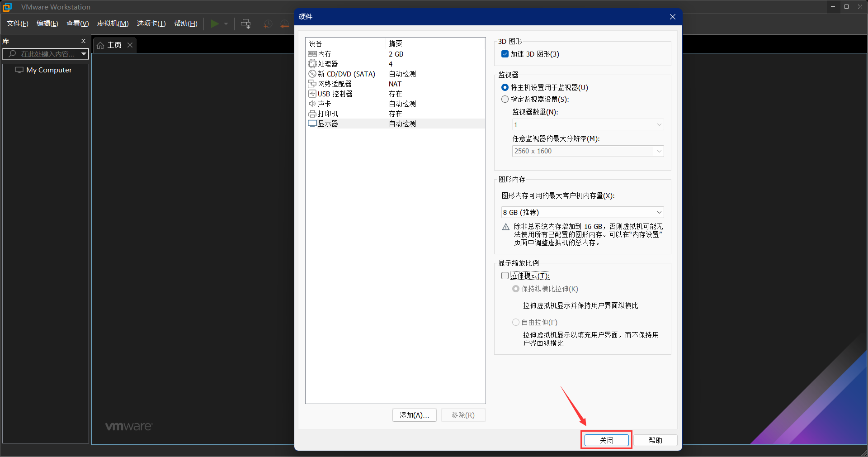Open the 帮助(H) menu
Screen dimensions: 868x457
click(x=186, y=24)
